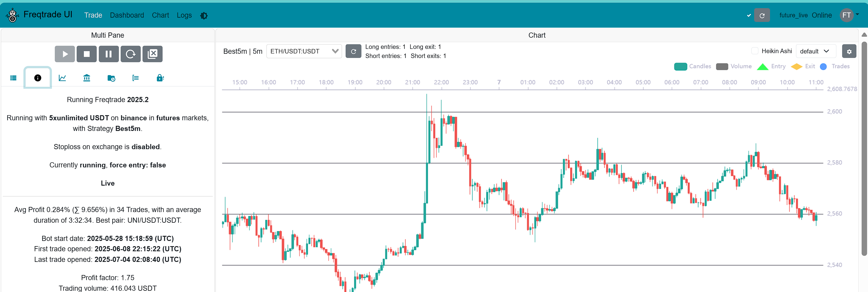Stop the bot with the stop button
This screenshot has width=868, height=292.
point(86,54)
